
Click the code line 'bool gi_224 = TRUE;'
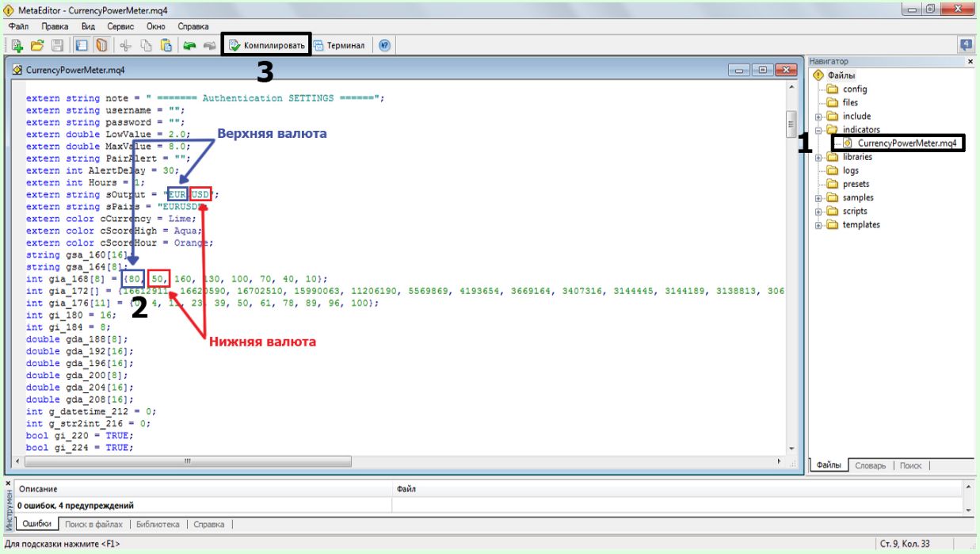pos(80,447)
